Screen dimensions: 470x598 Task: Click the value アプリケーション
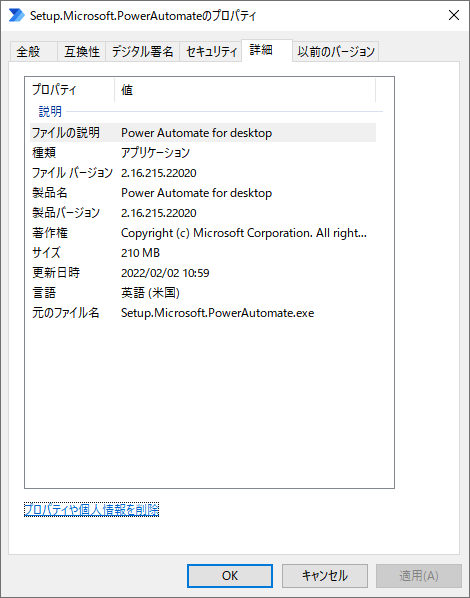[x=155, y=153]
